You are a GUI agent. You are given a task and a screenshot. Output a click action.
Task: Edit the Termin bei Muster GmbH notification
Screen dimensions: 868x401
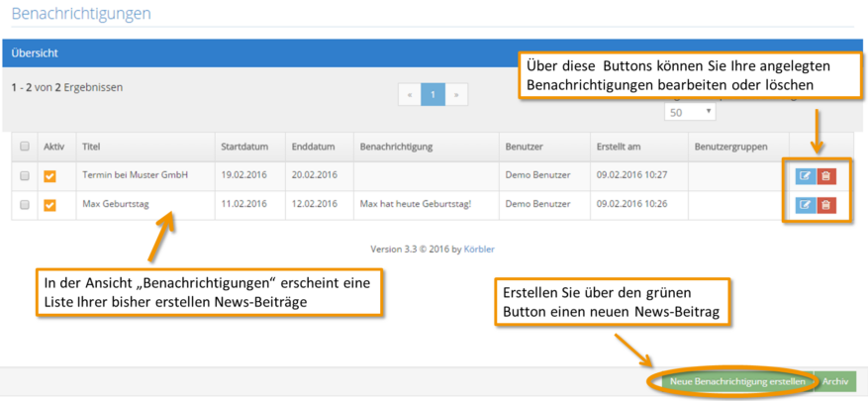(806, 176)
